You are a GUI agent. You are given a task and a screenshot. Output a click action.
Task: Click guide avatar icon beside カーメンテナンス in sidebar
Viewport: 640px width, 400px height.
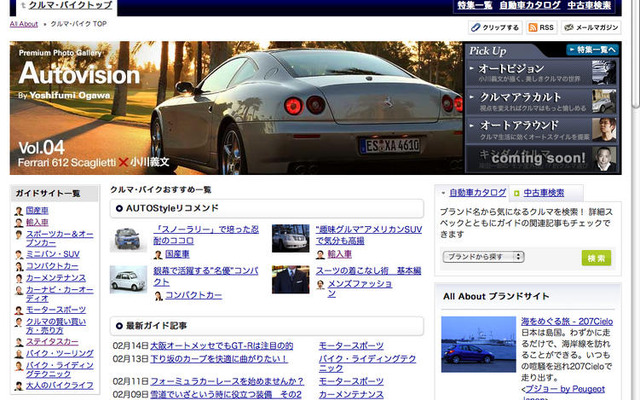coord(19,278)
